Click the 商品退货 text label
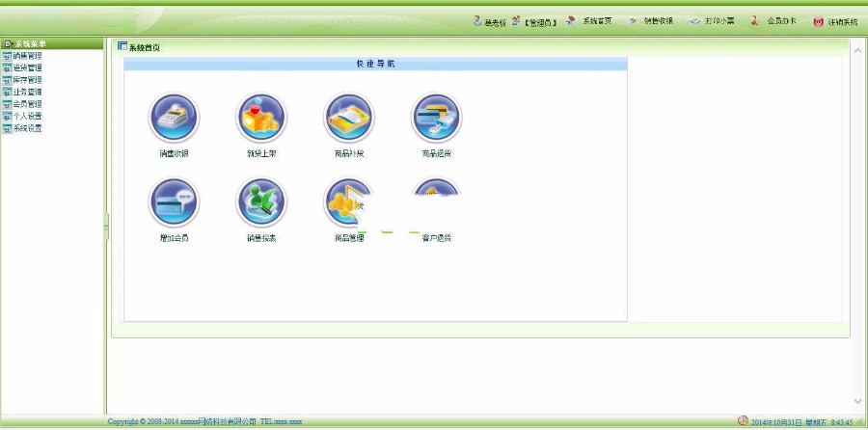 (x=436, y=154)
